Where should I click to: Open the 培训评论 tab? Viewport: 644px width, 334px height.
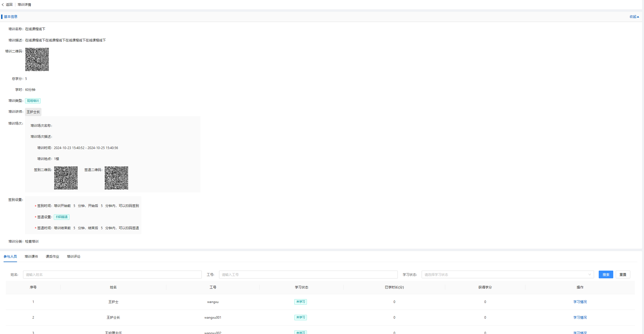click(x=74, y=257)
